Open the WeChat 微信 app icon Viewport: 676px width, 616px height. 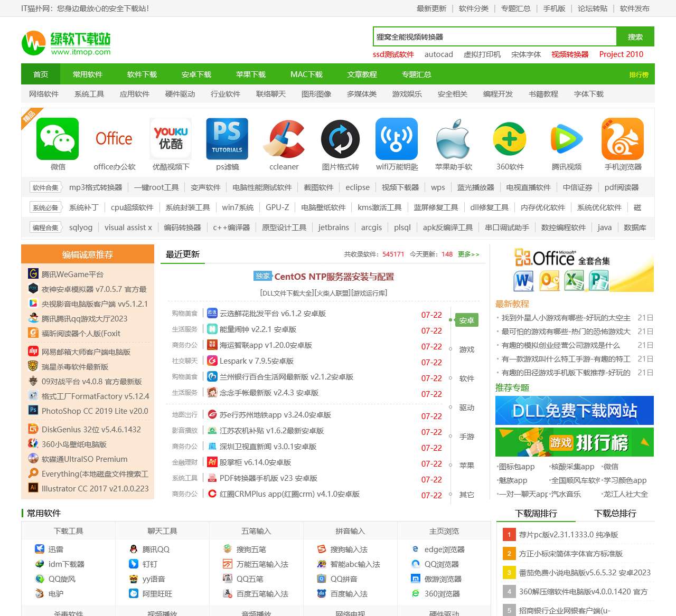click(58, 139)
